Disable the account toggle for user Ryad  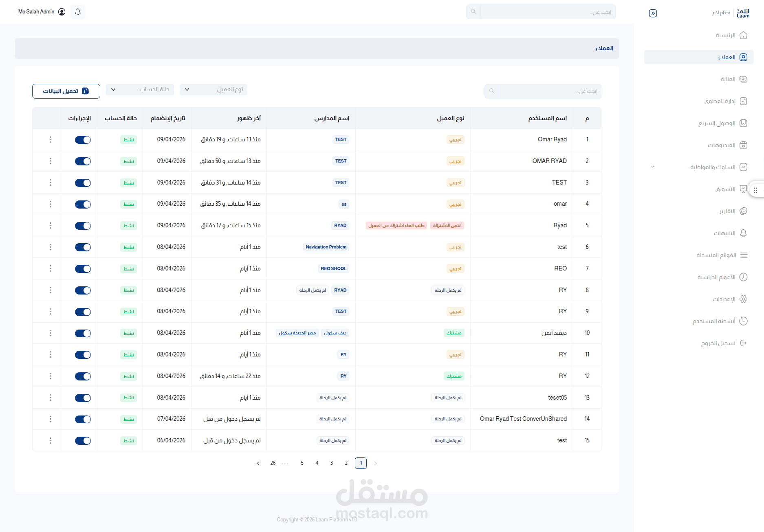point(83,226)
